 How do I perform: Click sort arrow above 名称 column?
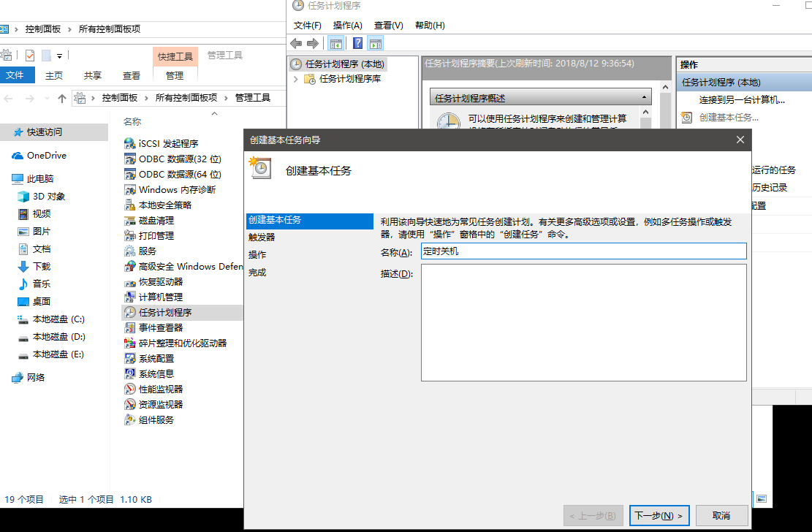(x=214, y=113)
